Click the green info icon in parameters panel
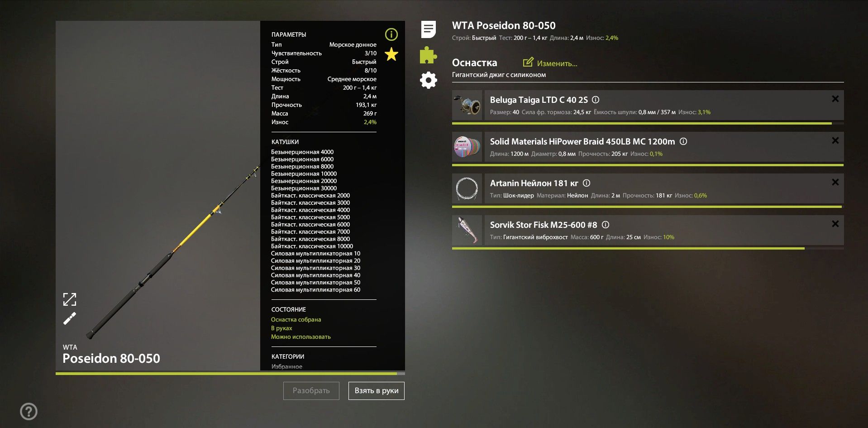 [391, 34]
